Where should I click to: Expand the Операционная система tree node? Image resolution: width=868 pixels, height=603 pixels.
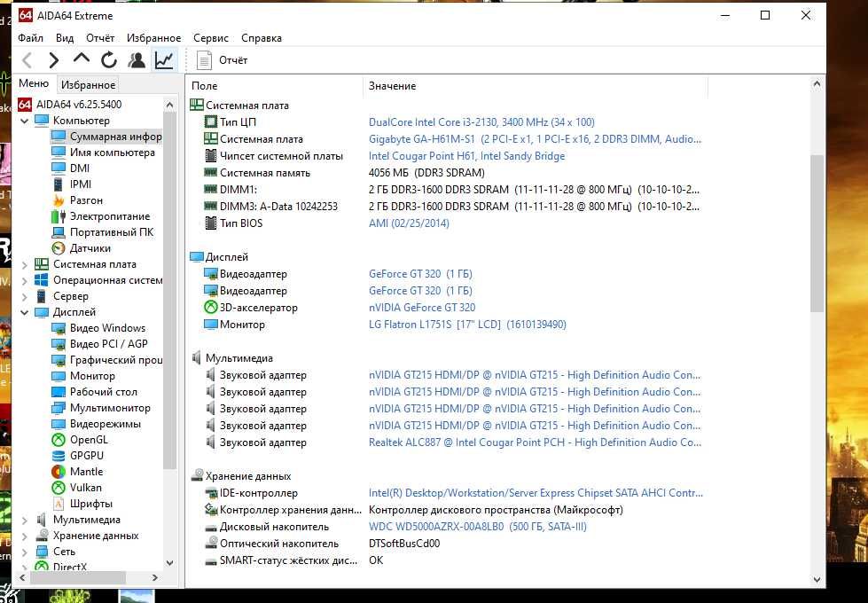(24, 281)
